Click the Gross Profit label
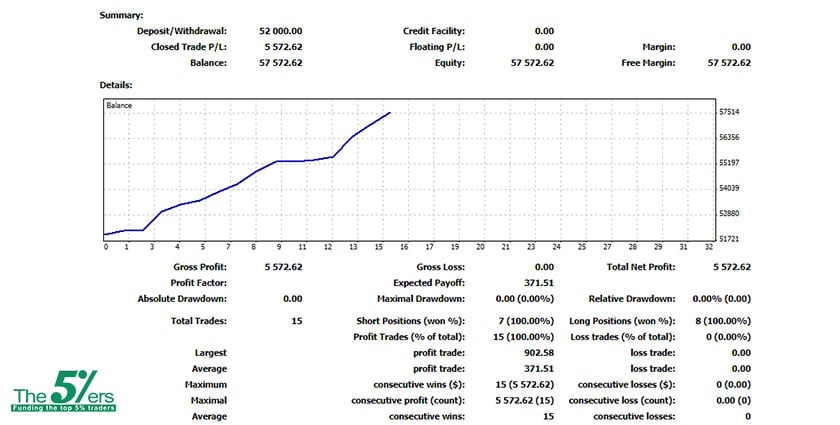This screenshot has height=425, width=840. point(198,267)
